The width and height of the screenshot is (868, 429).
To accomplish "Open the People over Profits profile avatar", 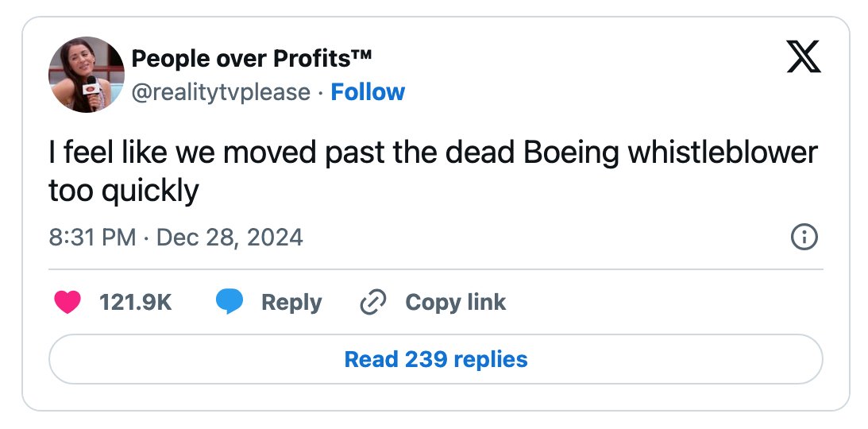I will coord(87,75).
